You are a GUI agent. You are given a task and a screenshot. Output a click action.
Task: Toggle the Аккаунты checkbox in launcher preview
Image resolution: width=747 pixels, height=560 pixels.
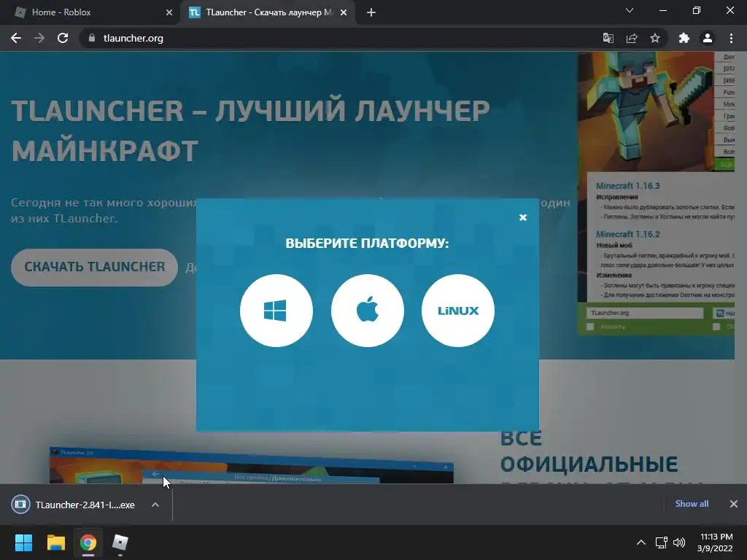tap(590, 327)
